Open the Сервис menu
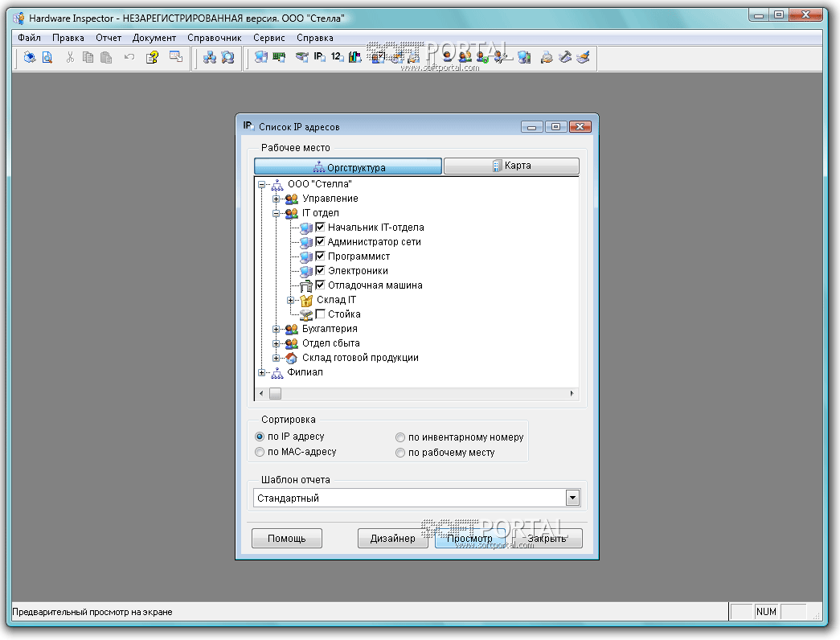The width and height of the screenshot is (840, 640). tap(269, 38)
